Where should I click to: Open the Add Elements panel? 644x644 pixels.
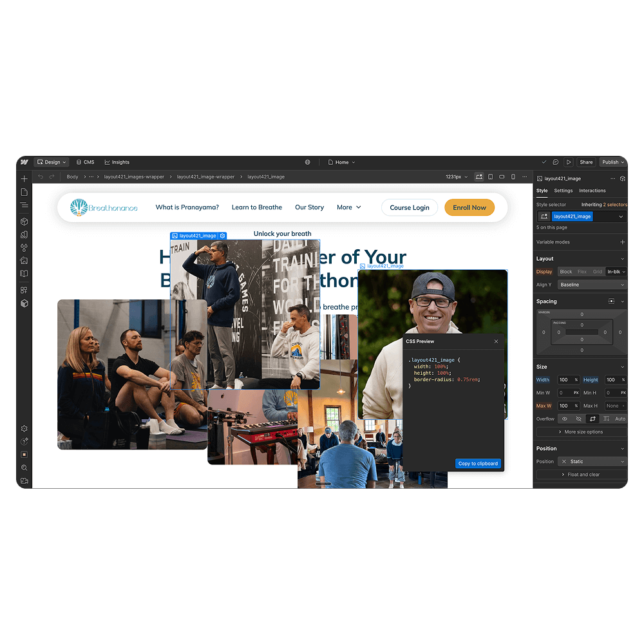tap(24, 178)
